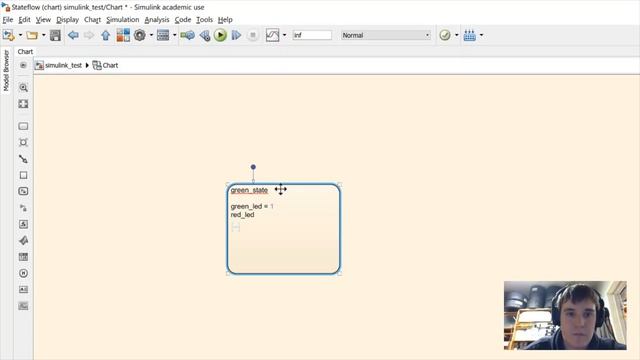Expand the configuration gear dropdown arrow
Image resolution: width=640 pixels, height=360 pixels.
[151, 35]
